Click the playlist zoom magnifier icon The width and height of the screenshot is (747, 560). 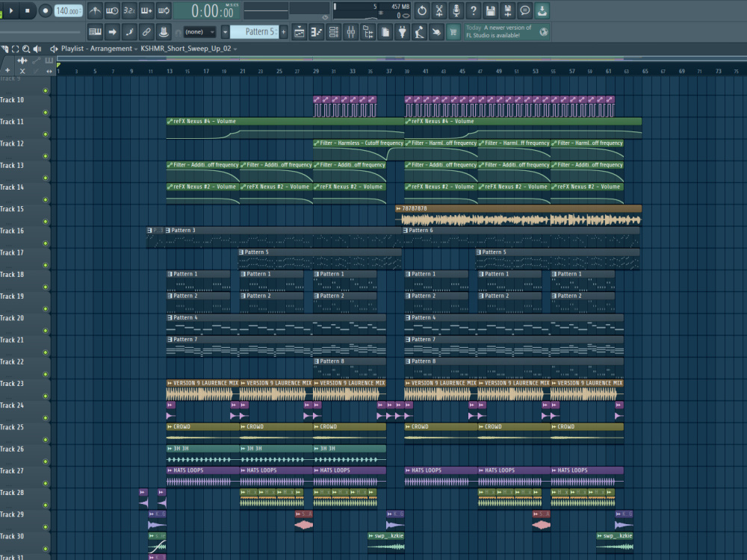click(26, 49)
